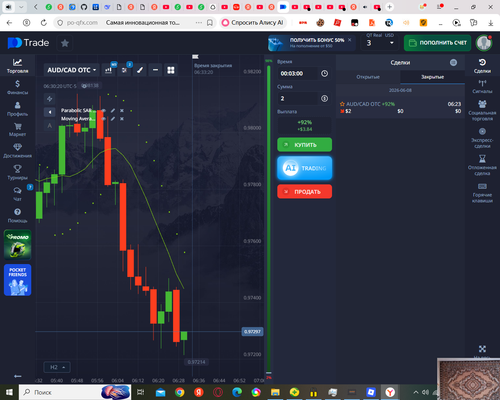Select the drawing tools brush icon

tap(140, 70)
